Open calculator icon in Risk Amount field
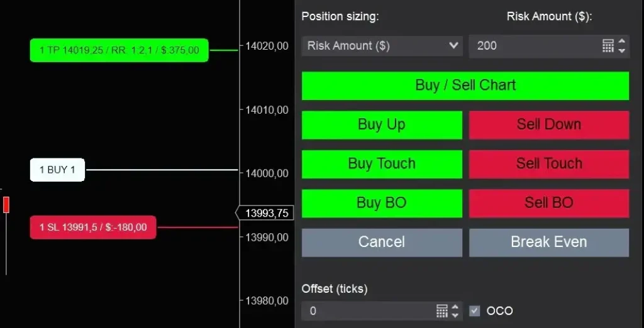Screen dimensions: 644x328 (608, 46)
